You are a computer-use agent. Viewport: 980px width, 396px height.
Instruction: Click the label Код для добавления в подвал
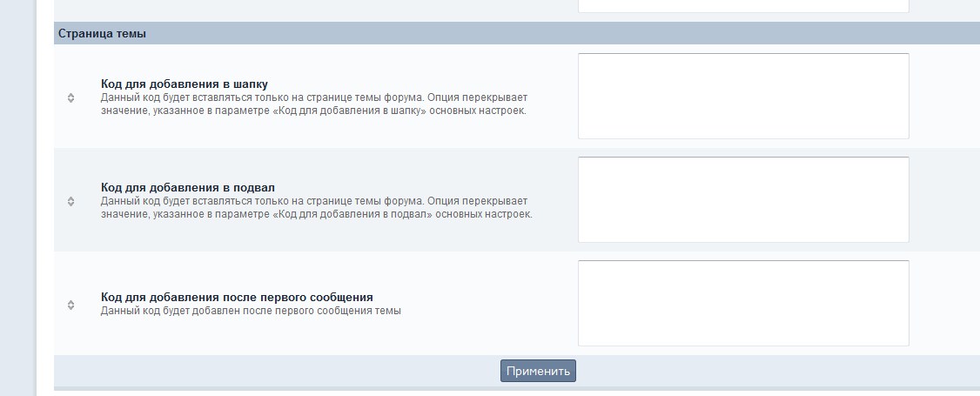(x=188, y=187)
